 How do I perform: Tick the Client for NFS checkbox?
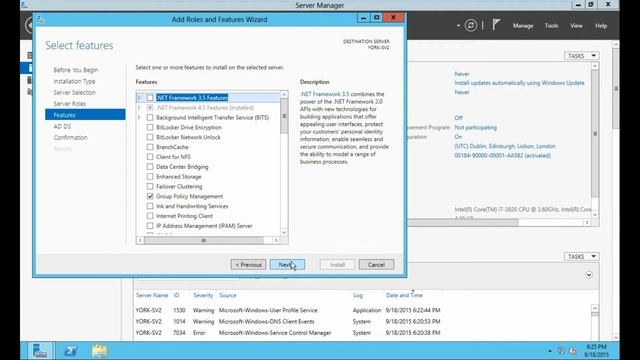150,157
